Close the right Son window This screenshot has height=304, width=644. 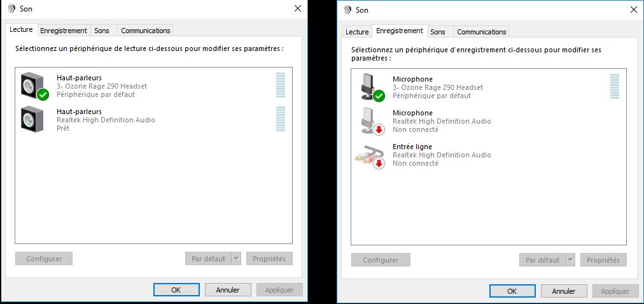click(x=634, y=10)
